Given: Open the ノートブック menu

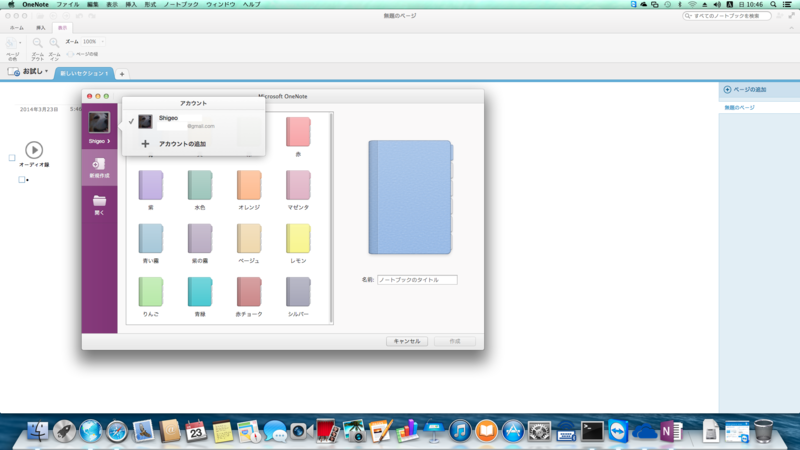Looking at the screenshot, I should pos(181,4).
